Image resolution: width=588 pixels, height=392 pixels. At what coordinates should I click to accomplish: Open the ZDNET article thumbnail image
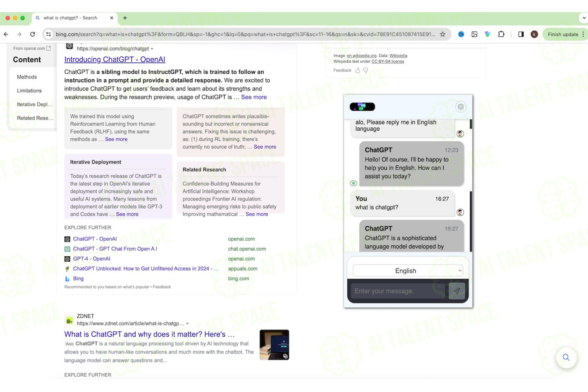274,345
